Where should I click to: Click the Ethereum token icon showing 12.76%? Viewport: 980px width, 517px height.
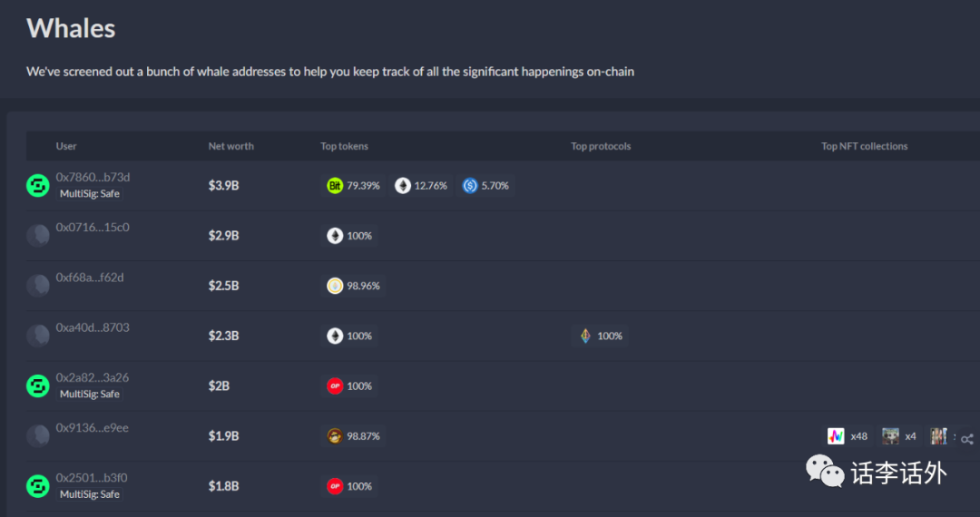(x=403, y=186)
